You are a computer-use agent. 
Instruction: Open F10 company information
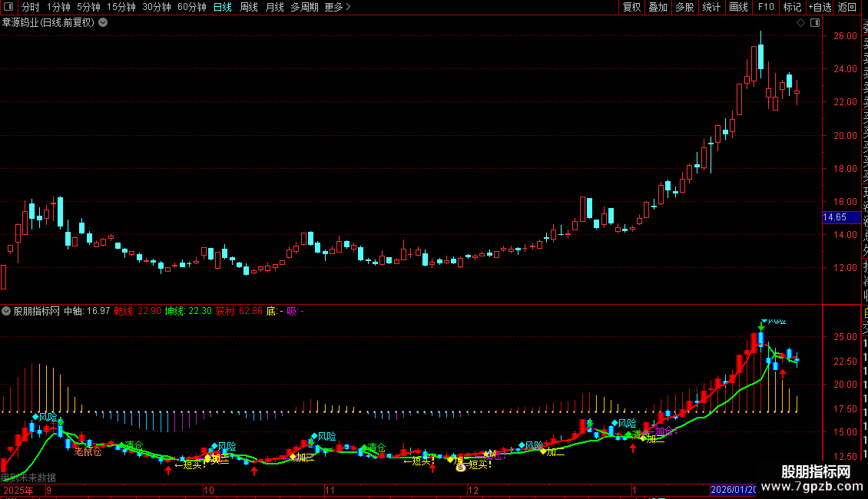(x=766, y=7)
